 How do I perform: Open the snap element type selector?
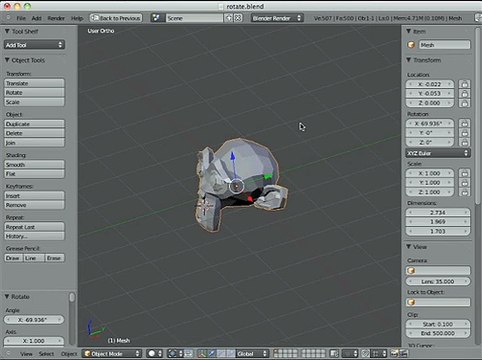click(379, 353)
